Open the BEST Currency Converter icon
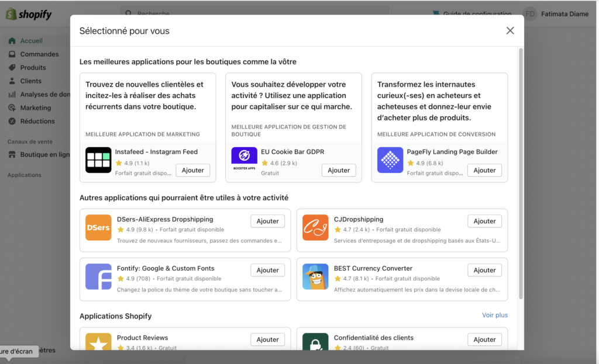Screen dimensions: 599x364 (315, 276)
